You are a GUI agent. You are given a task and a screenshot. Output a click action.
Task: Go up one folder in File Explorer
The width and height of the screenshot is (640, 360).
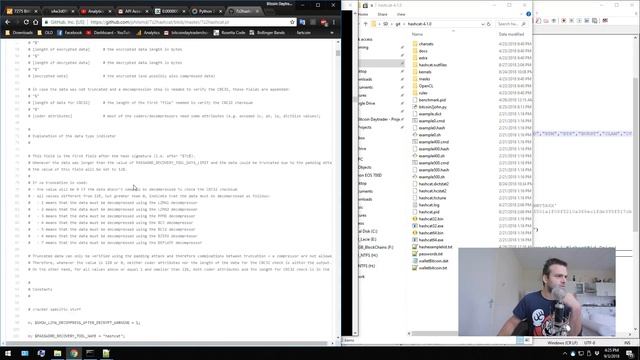pos(365,24)
